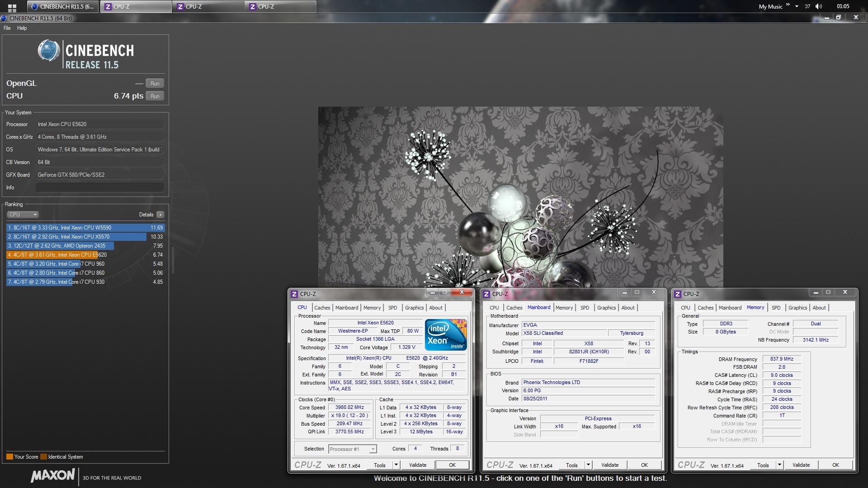Click Validate in the Mainboard window
The height and width of the screenshot is (488, 868).
610,465
